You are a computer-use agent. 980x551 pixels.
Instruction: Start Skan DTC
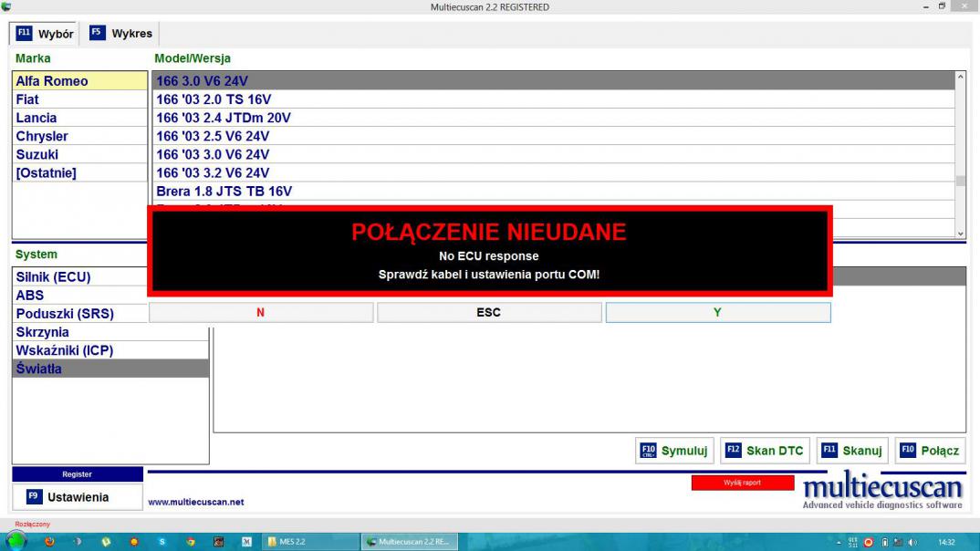point(765,451)
